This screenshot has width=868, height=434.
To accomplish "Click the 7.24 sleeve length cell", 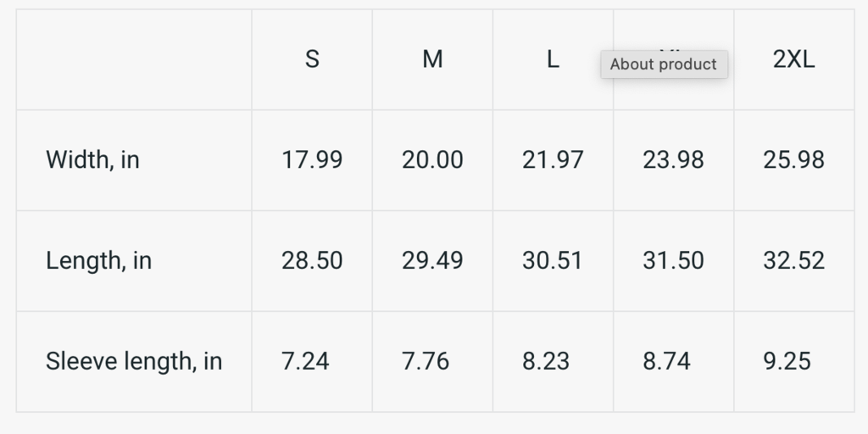I will pyautogui.click(x=305, y=361).
